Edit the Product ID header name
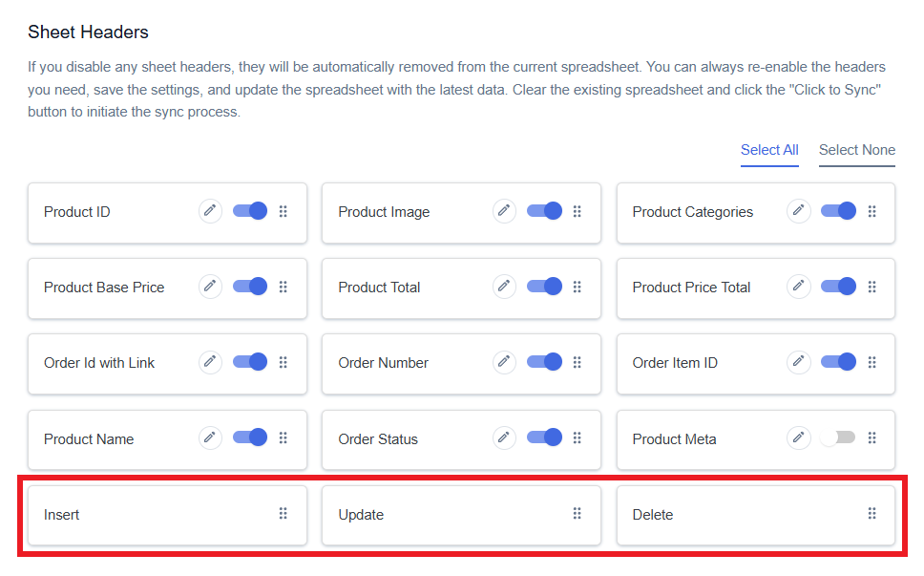This screenshot has width=924, height=576. tap(210, 211)
